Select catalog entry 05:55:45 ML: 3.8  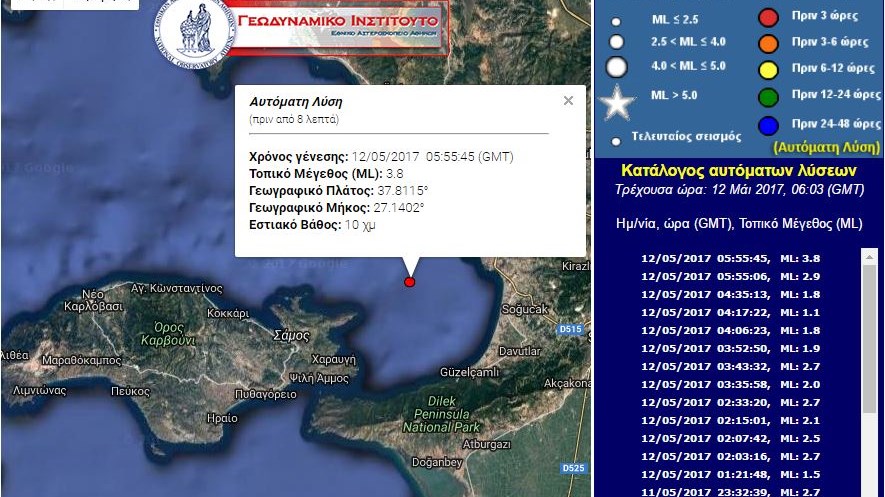(730, 258)
